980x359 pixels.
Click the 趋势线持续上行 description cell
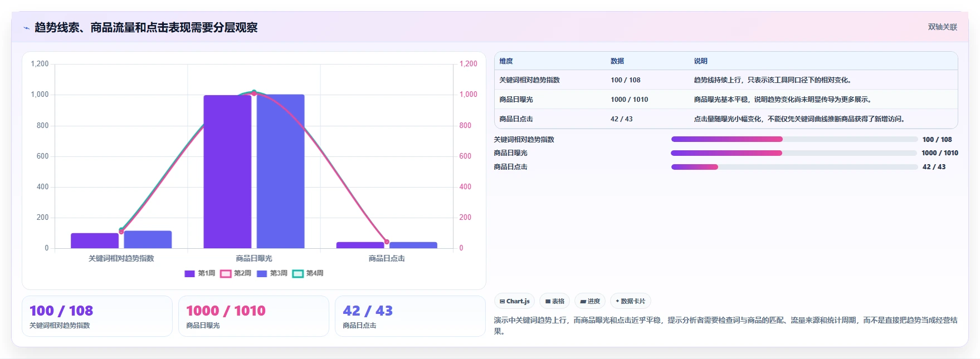(773, 80)
